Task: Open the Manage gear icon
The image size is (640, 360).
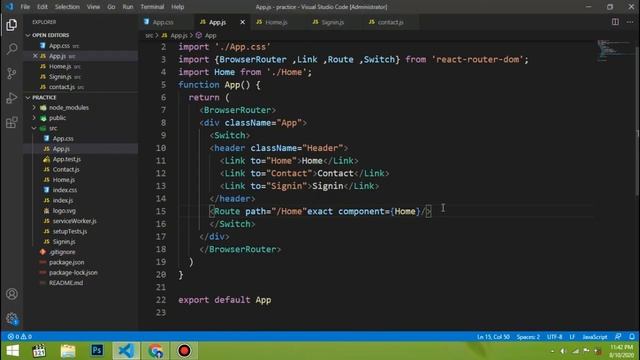Action: point(12,318)
